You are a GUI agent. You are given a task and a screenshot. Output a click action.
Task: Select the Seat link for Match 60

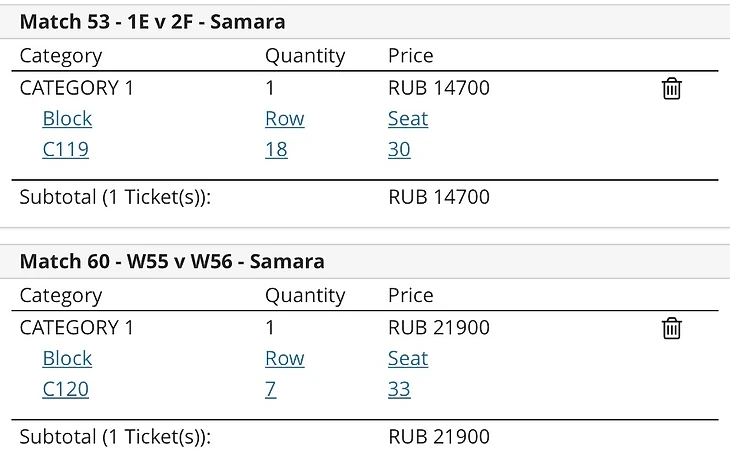408,358
